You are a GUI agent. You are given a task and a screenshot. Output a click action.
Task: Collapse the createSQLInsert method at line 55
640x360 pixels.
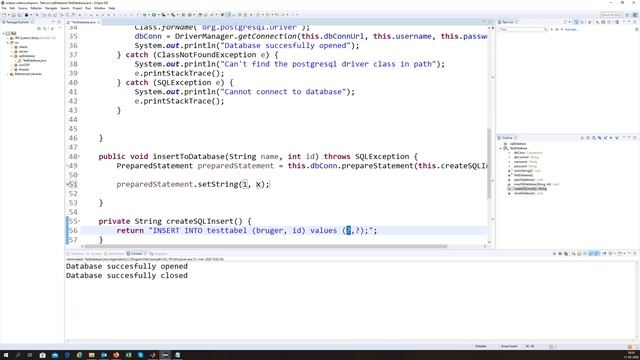(x=79, y=221)
